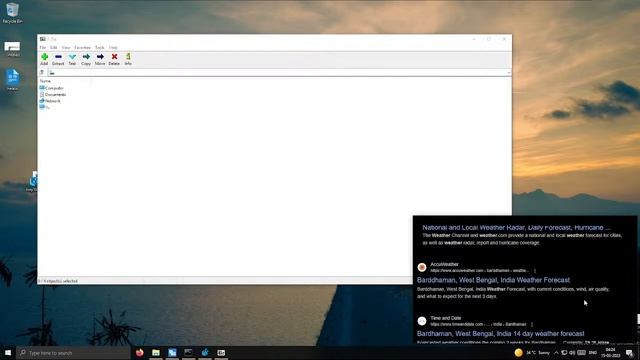Open the notification center icon
Viewport: 640px width, 360px height.
click(x=630, y=353)
